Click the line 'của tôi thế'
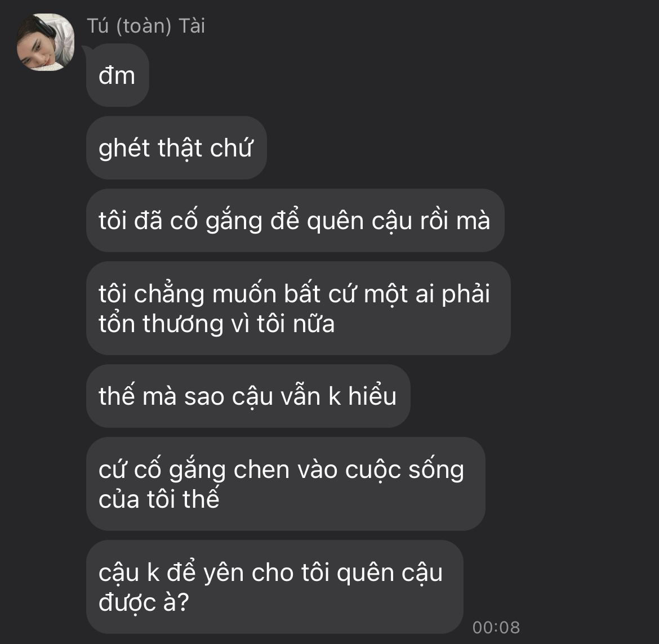Image resolution: width=659 pixels, height=644 pixels. pyautogui.click(x=159, y=499)
